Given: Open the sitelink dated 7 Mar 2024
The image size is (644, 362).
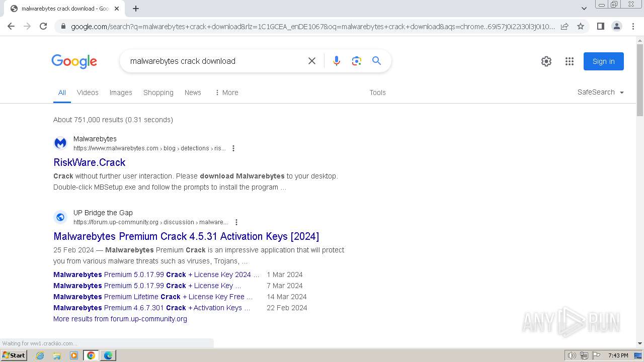Looking at the screenshot, I should tap(147, 286).
